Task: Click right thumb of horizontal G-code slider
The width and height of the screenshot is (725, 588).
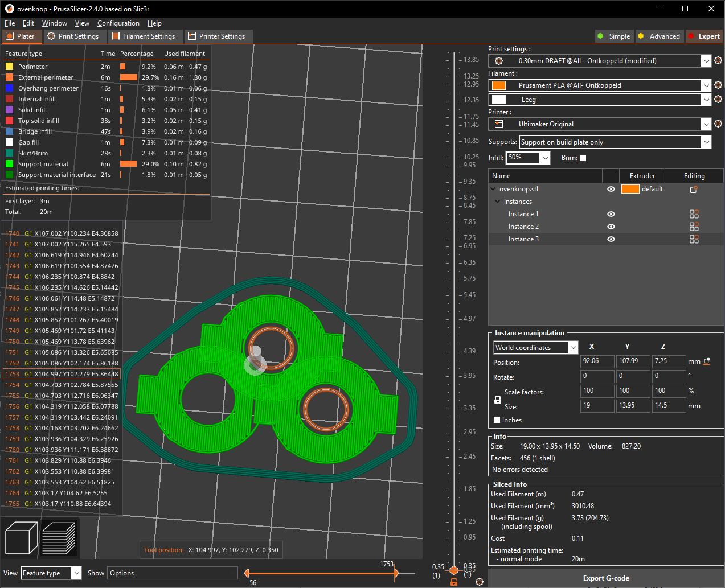Action: pos(396,573)
